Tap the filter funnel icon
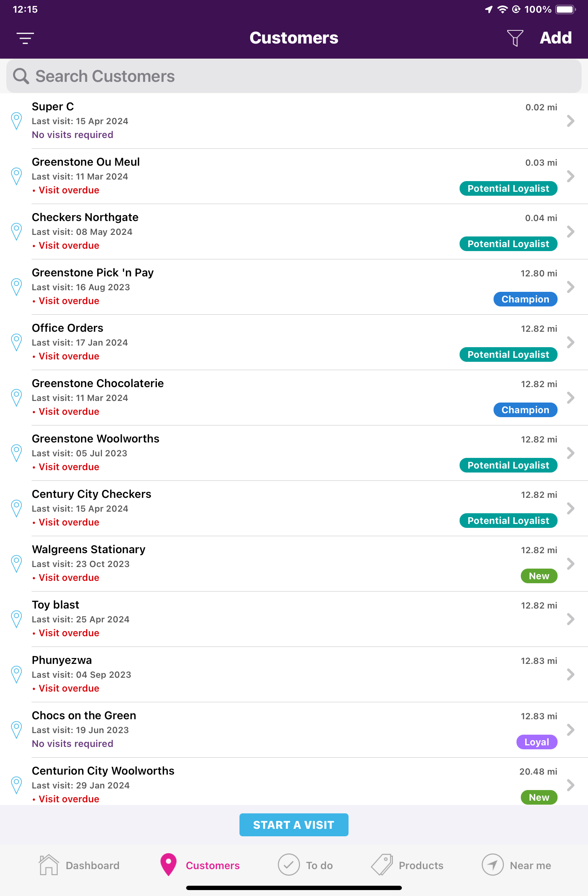The width and height of the screenshot is (588, 896). 515,38
